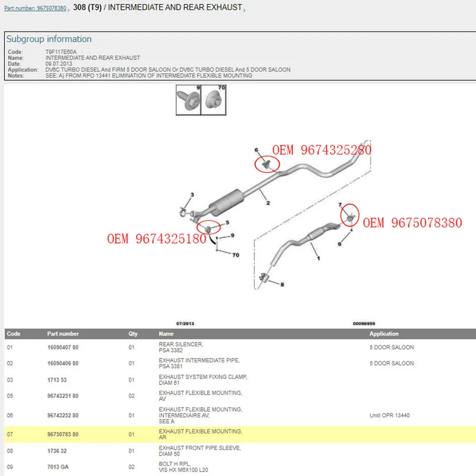Open the Part number 9675078380 breadcrumb link
Image resolution: width=476 pixels, height=476 pixels.
[x=35, y=8]
